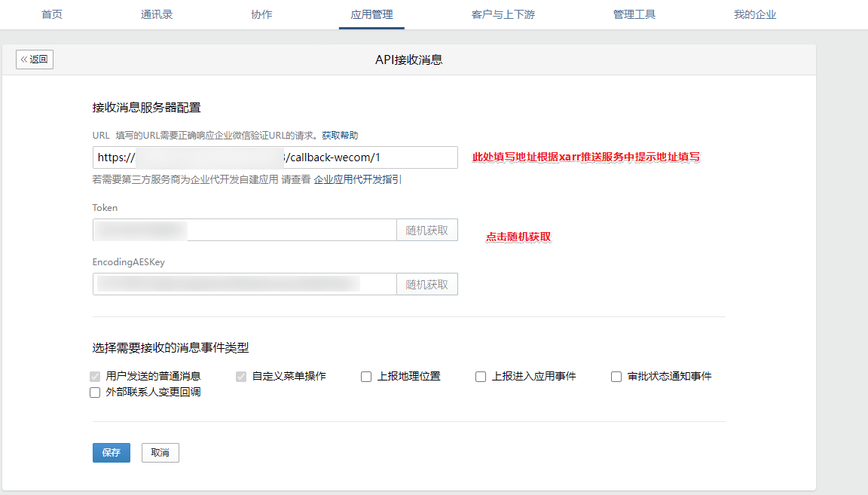The width and height of the screenshot is (868, 495).
Task: Tick the 审批状态通知事件 checkbox
Action: [616, 377]
